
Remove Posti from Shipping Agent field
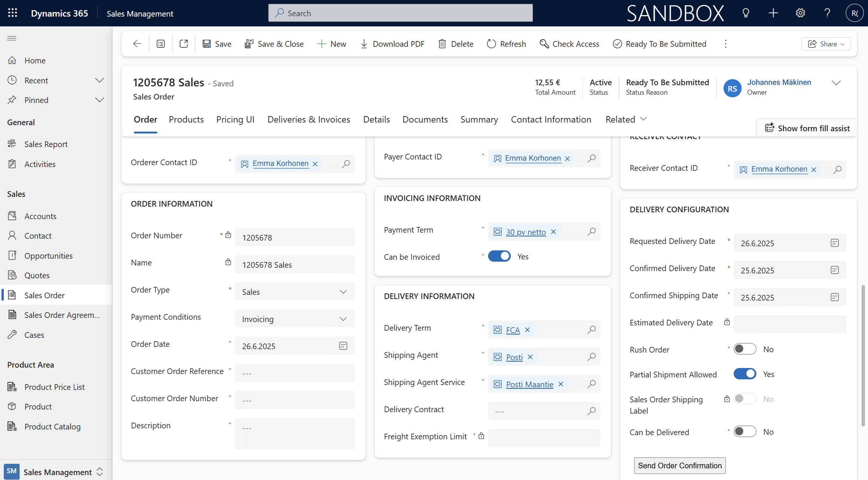[530, 357]
